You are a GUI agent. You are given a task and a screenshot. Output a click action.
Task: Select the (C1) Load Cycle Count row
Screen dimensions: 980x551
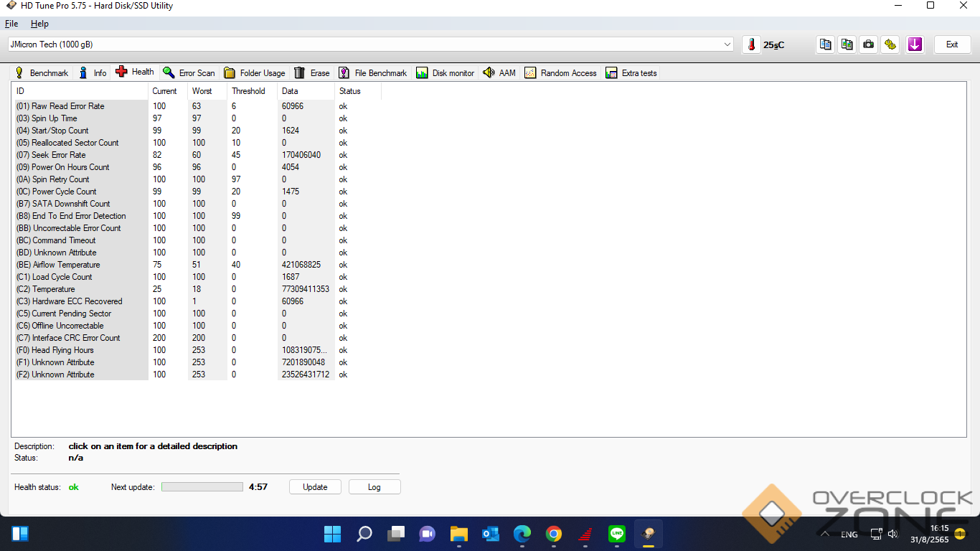point(197,277)
